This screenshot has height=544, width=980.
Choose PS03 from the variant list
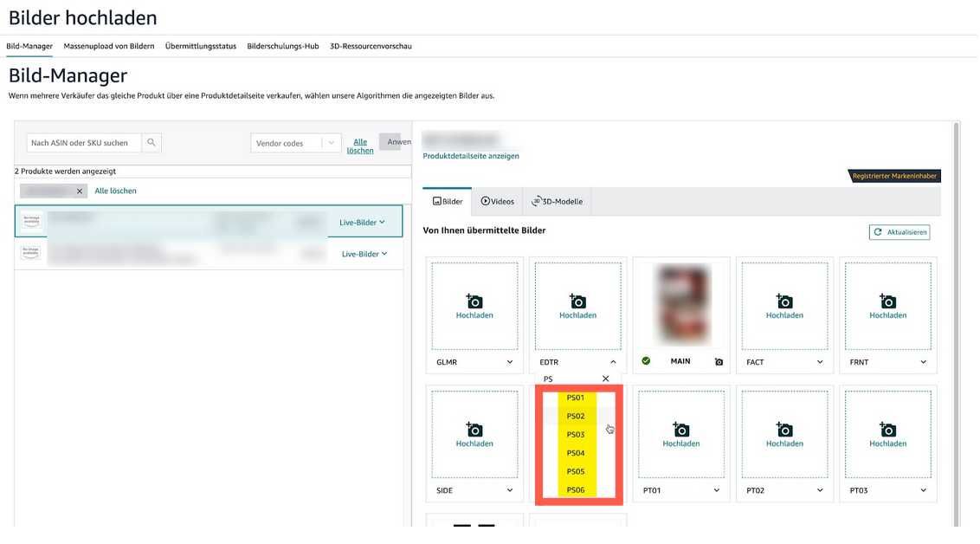pyautogui.click(x=576, y=435)
